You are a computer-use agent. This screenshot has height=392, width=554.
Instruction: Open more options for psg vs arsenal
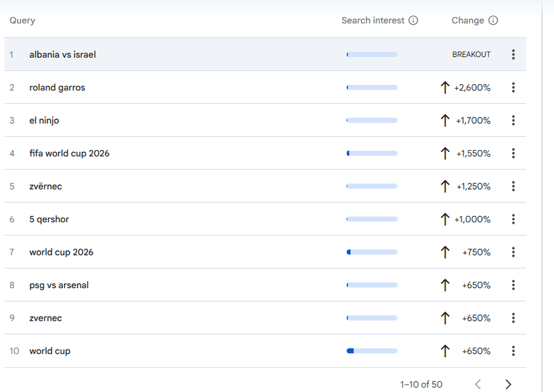[x=513, y=285]
